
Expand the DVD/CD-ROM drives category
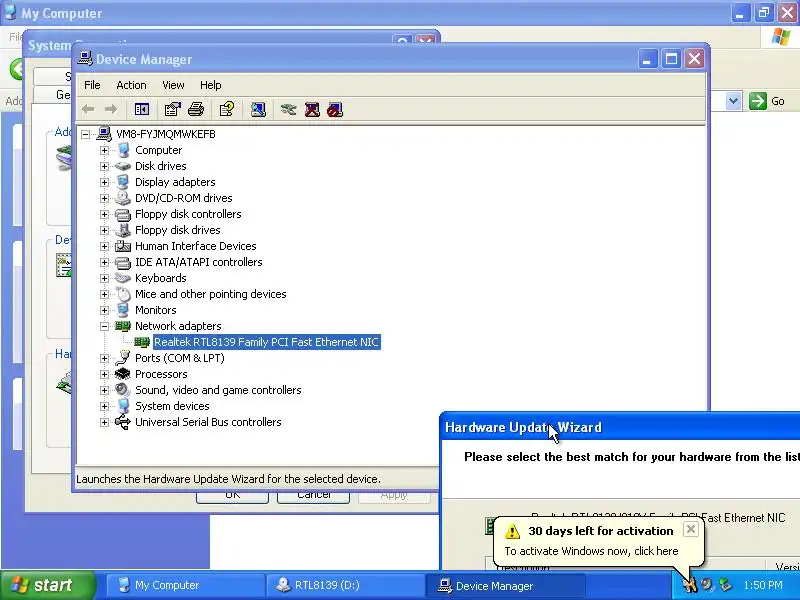[x=105, y=198]
